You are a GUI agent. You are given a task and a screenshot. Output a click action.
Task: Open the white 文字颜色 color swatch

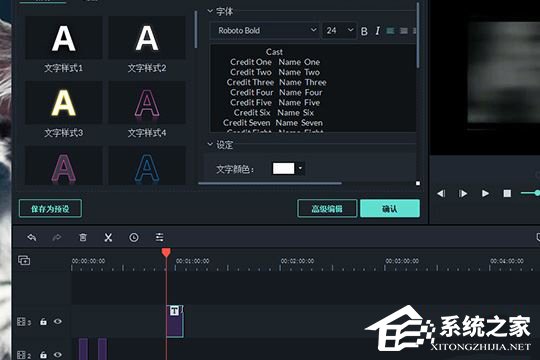[x=284, y=168]
